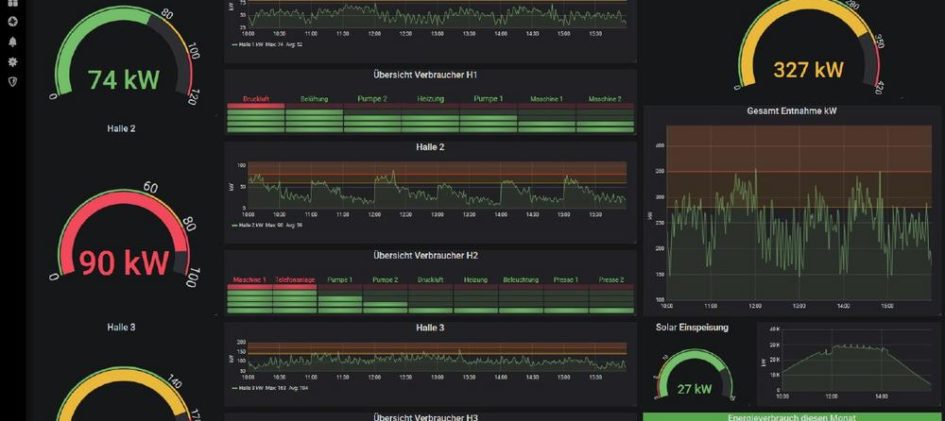Viewport: 945px width, 421px height.
Task: Open the Alerting bell icon
Action: [x=13, y=42]
